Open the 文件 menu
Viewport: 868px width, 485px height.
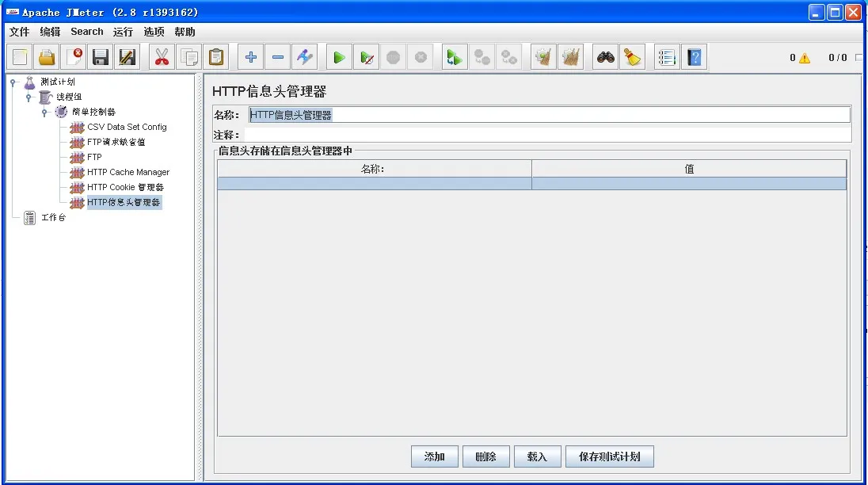19,32
